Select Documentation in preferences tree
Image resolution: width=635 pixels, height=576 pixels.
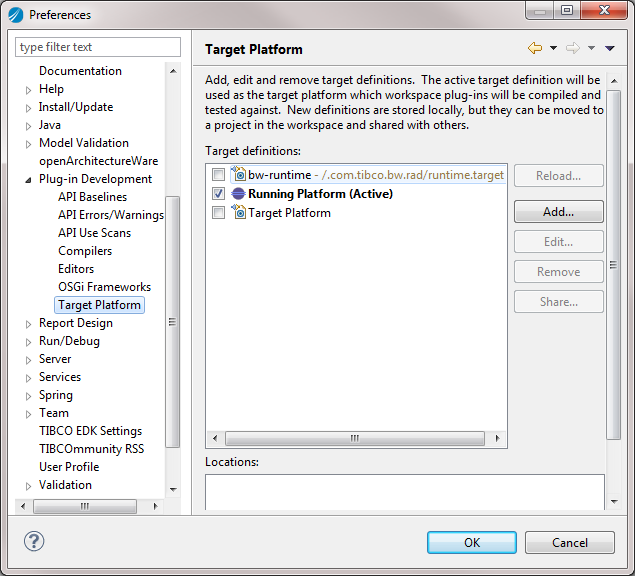click(80, 71)
